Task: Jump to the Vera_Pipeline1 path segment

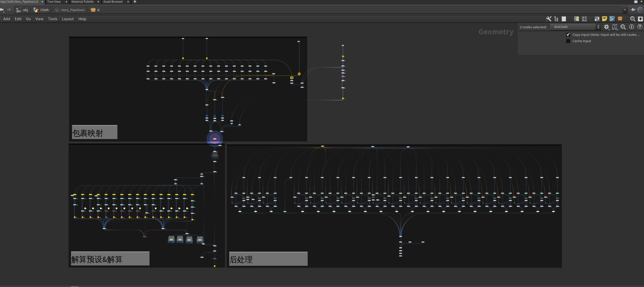Action: click(70, 10)
